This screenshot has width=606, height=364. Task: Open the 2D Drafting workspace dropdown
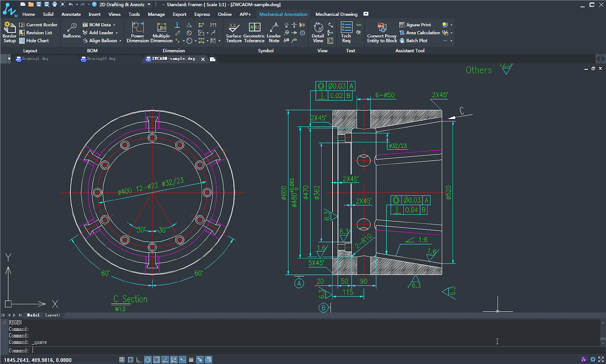pyautogui.click(x=149, y=4)
